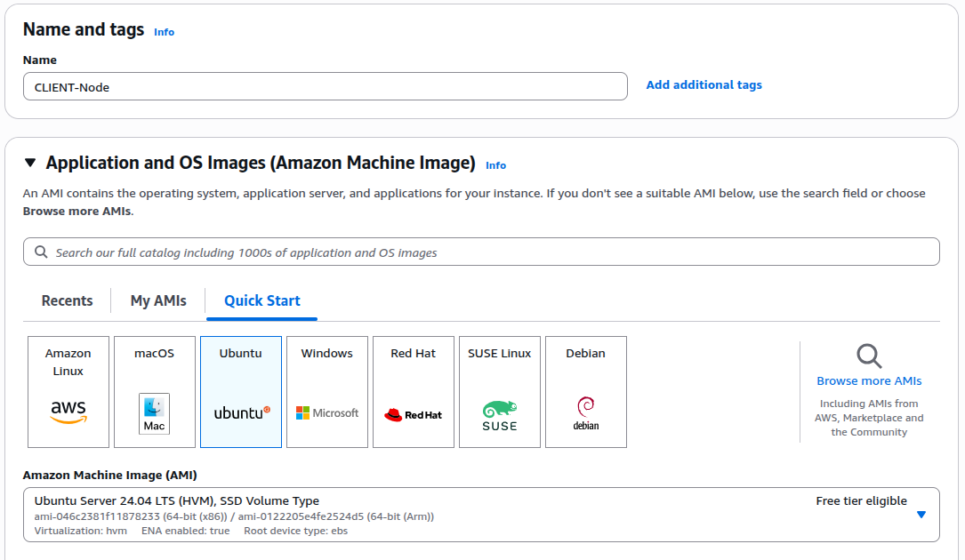Click the Name field containing CLIENT-Node
This screenshot has width=965, height=560.
(325, 87)
